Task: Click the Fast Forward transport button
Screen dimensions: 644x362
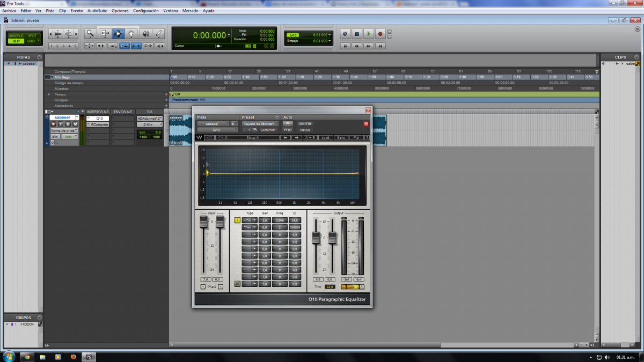Action: [x=369, y=46]
